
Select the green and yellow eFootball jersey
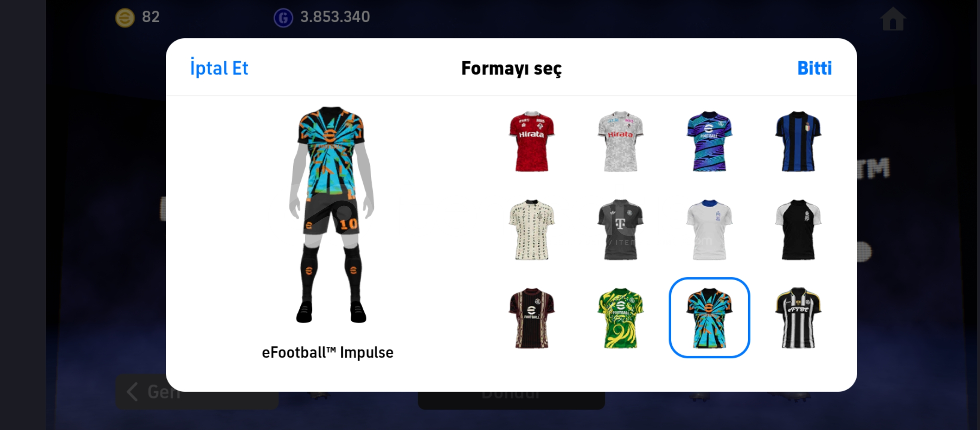tap(620, 318)
